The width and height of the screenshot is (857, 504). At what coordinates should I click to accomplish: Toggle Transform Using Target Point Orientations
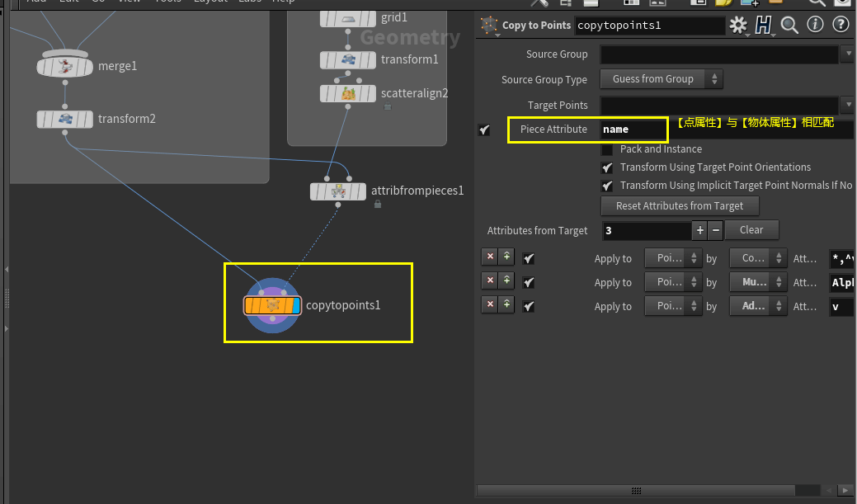(x=607, y=167)
